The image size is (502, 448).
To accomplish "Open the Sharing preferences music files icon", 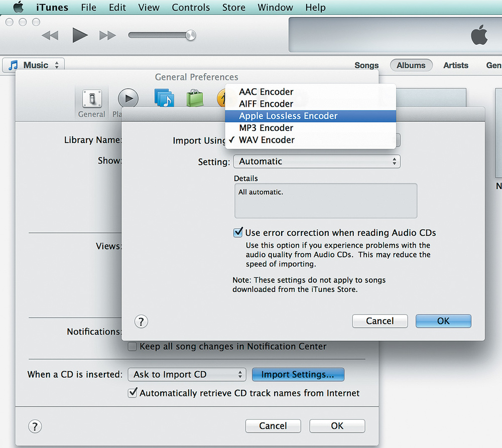I will 164,98.
